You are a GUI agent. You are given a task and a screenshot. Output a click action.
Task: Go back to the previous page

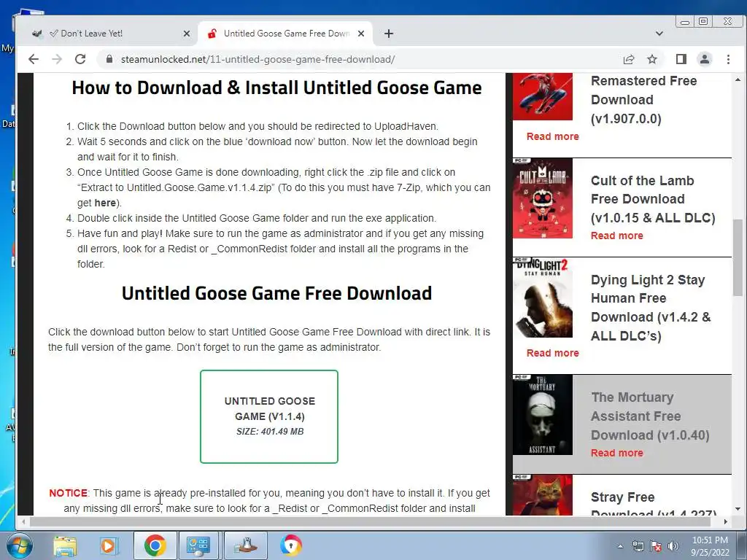[x=34, y=59]
